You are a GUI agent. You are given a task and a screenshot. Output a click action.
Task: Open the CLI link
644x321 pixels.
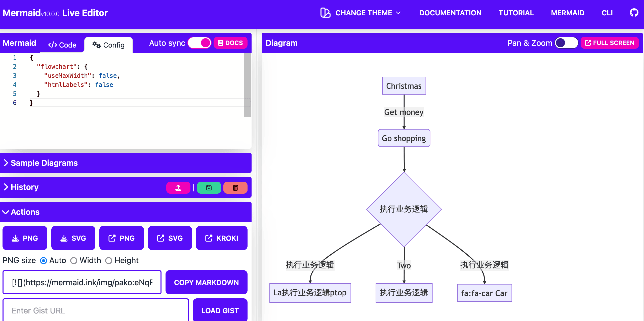[607, 13]
